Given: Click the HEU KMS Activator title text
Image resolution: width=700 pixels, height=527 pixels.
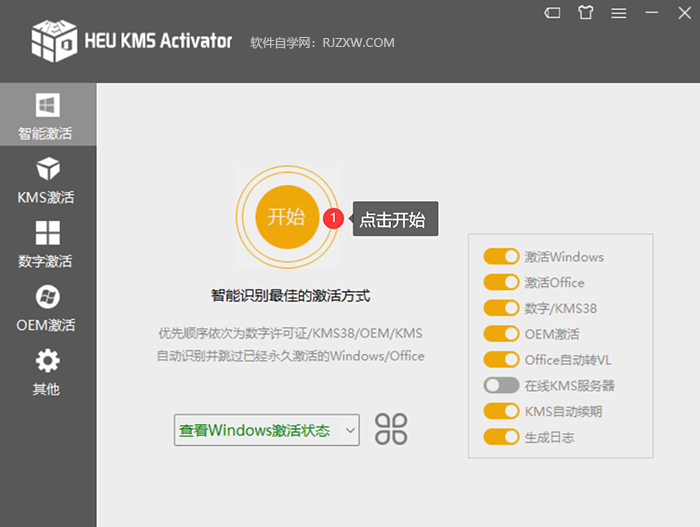Looking at the screenshot, I should pyautogui.click(x=158, y=41).
